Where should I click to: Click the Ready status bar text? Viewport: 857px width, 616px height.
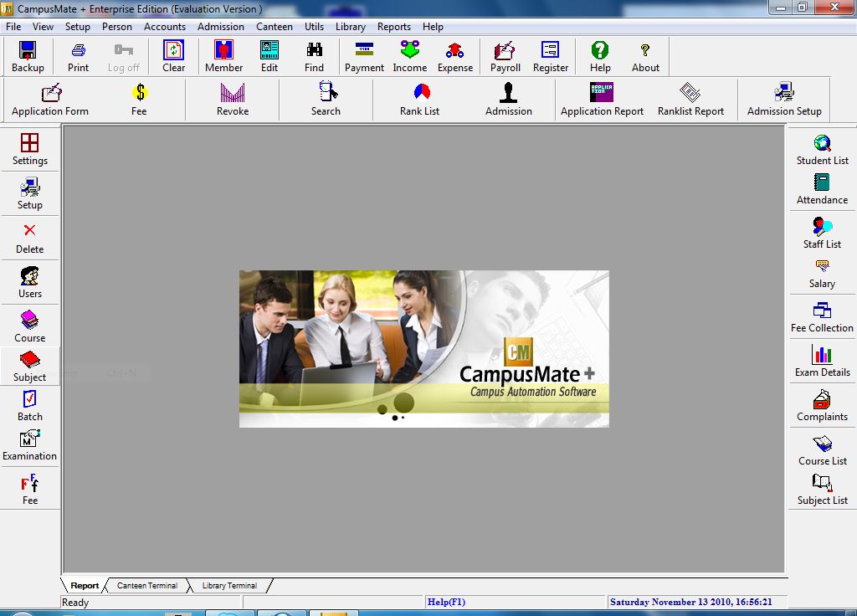[75, 603]
